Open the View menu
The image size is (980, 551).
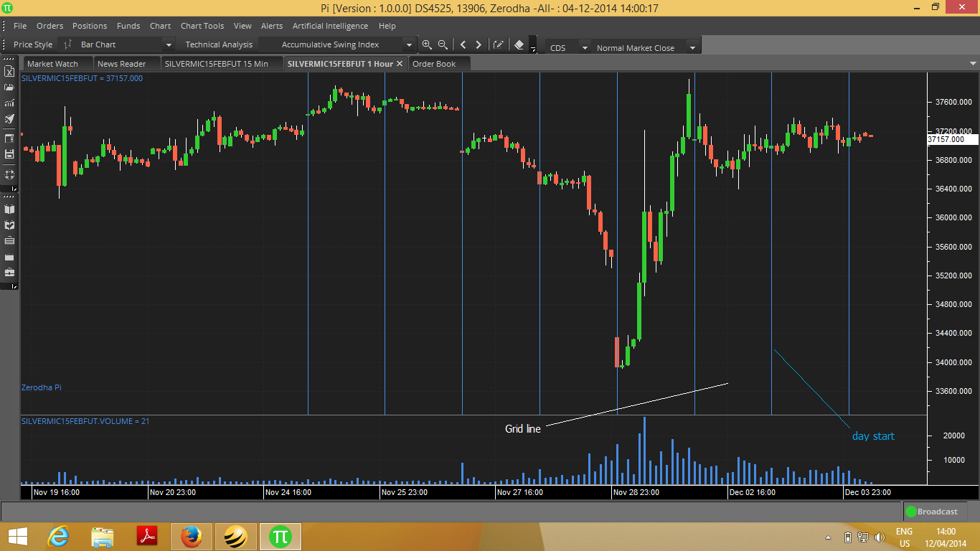tap(242, 26)
